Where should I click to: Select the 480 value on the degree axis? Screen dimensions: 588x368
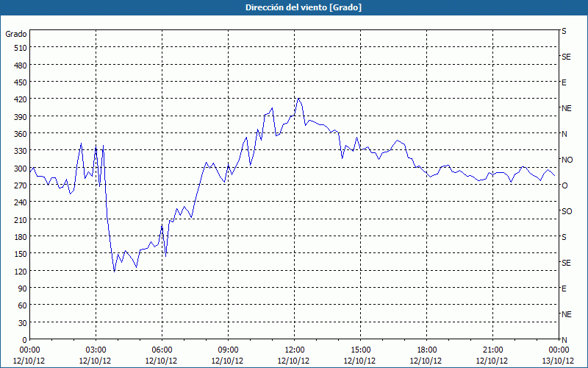click(x=21, y=66)
